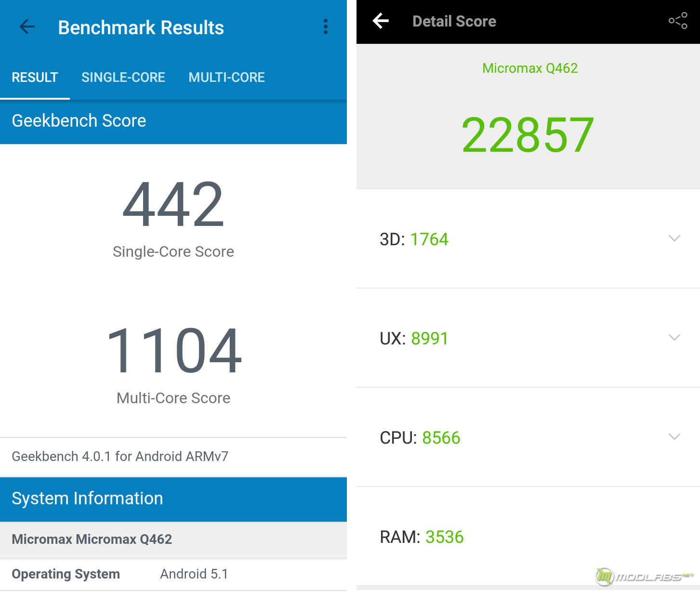Select the Micromax Micromax Q462 row
The image size is (700, 592).
173,539
